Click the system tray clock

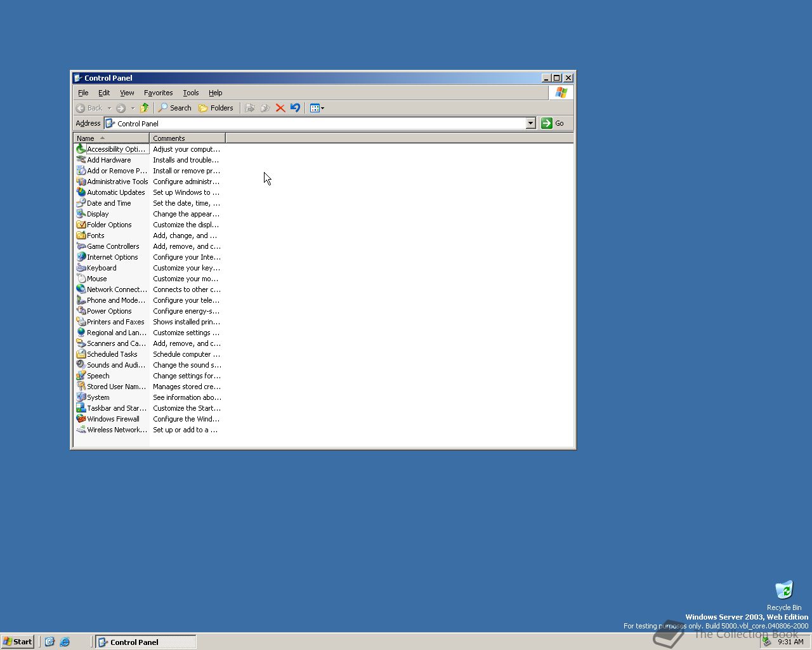click(790, 642)
